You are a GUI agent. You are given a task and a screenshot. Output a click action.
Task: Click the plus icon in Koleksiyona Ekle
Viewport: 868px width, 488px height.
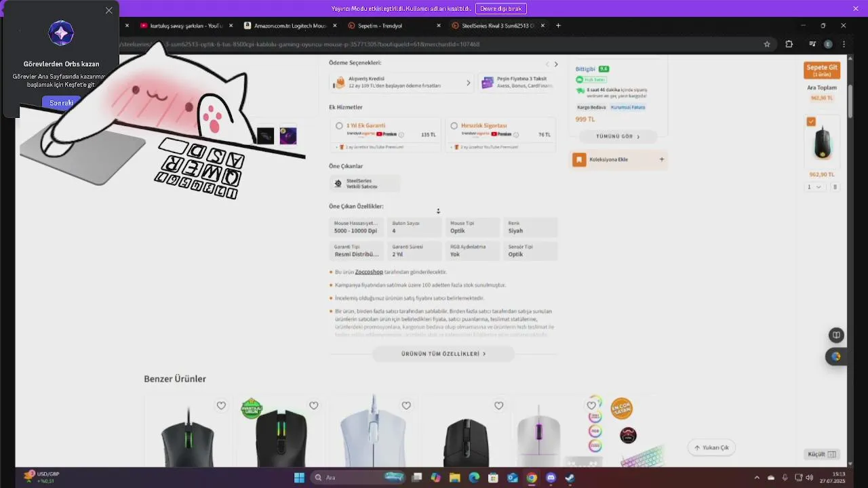(x=662, y=159)
